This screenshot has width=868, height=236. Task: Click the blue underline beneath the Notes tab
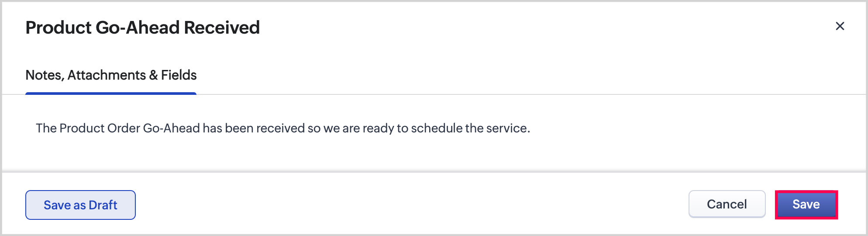click(x=111, y=93)
